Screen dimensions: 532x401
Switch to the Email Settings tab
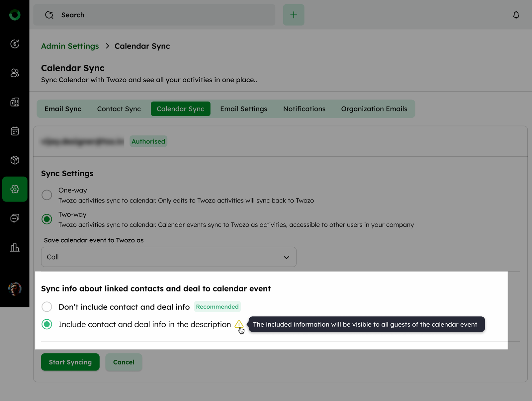click(x=243, y=109)
